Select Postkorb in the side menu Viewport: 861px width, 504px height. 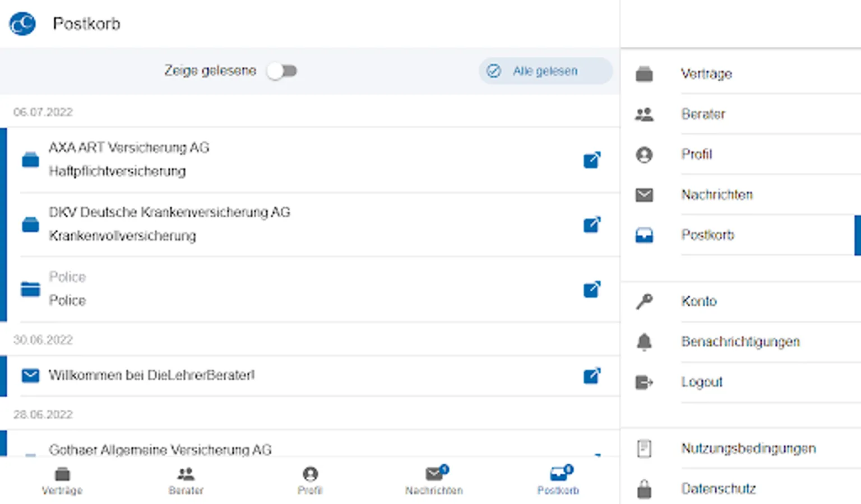click(x=741, y=235)
